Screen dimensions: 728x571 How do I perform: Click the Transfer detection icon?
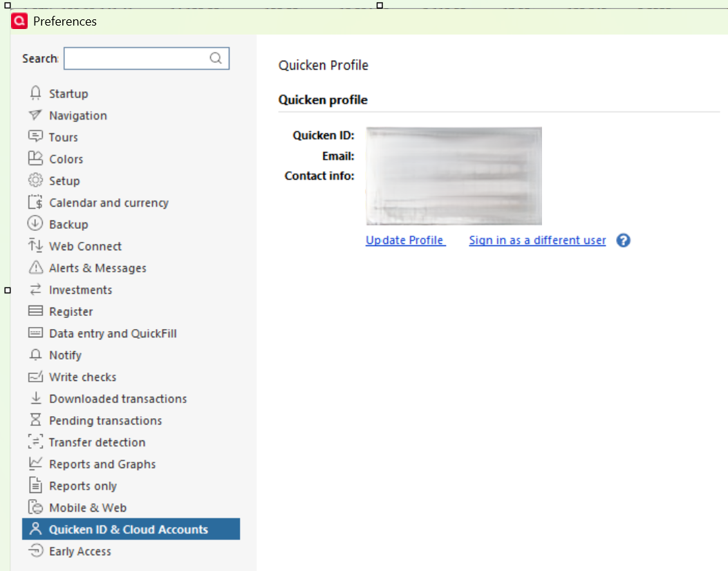(35, 442)
